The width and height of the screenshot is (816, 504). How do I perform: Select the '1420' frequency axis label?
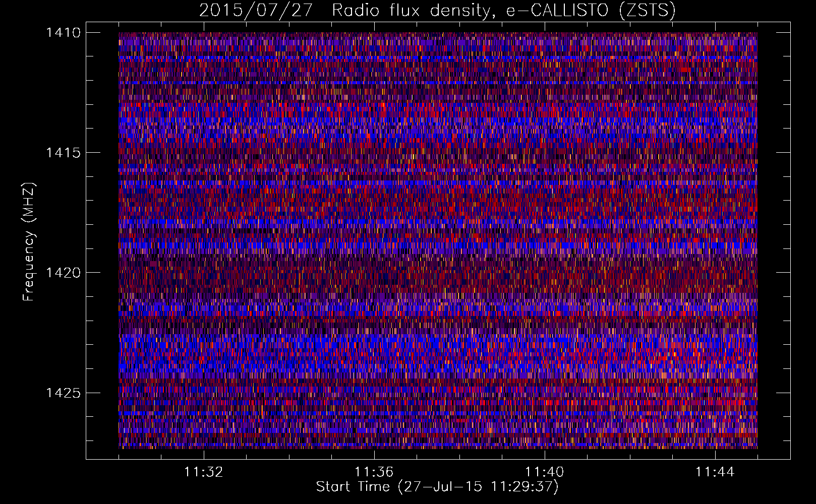[x=63, y=273]
